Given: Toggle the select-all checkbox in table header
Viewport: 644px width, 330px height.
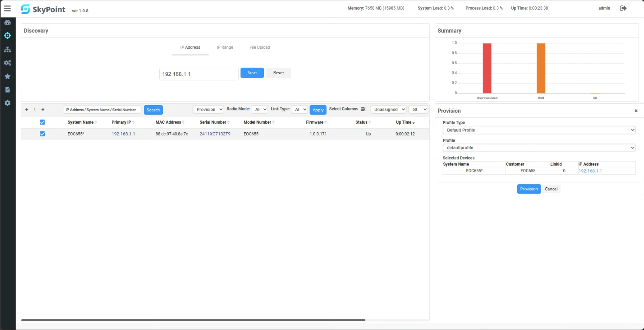Looking at the screenshot, I should point(42,122).
